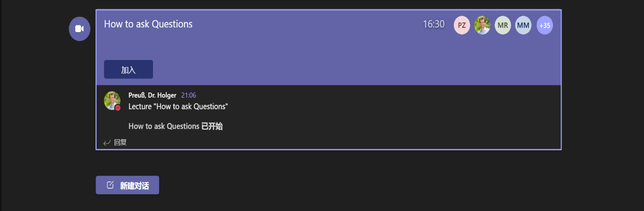Image resolution: width=644 pixels, height=211 pixels.
Task: Click the "How to ask Questions 已开始" status line
Action: [175, 126]
